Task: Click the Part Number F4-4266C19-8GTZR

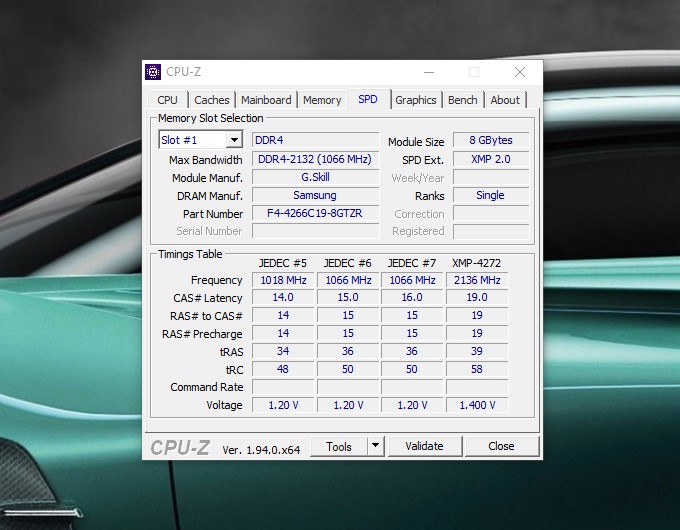Action: point(315,213)
